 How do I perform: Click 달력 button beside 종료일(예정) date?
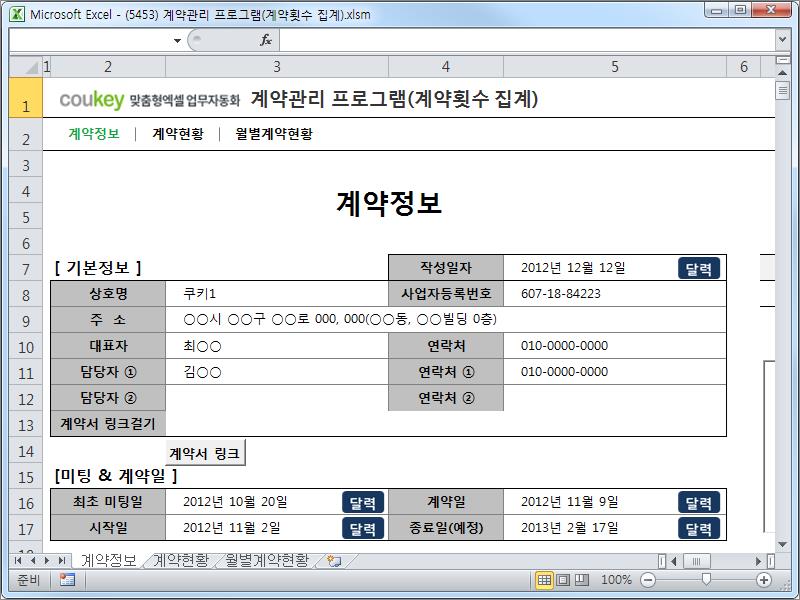point(698,529)
